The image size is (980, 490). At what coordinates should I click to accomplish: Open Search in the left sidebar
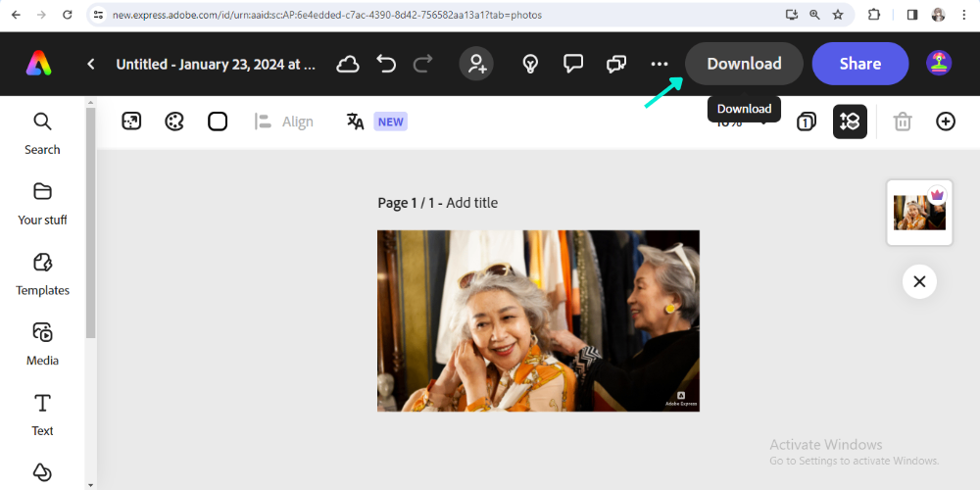click(42, 133)
